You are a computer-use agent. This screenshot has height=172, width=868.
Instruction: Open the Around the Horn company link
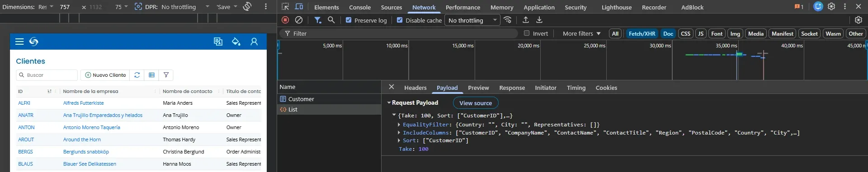coord(82,139)
